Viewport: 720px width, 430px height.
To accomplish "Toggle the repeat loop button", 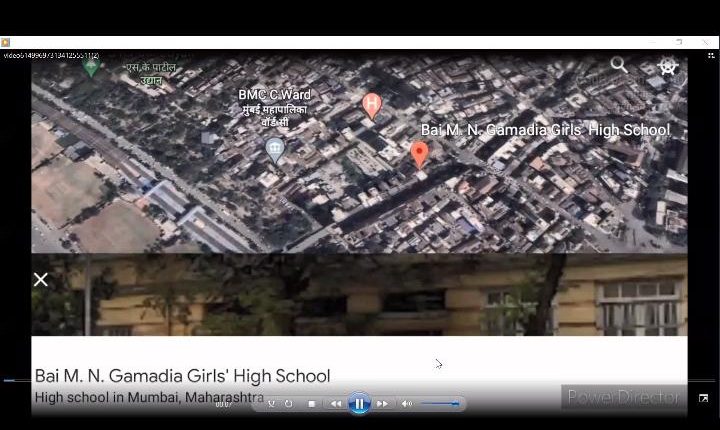I will pos(288,404).
